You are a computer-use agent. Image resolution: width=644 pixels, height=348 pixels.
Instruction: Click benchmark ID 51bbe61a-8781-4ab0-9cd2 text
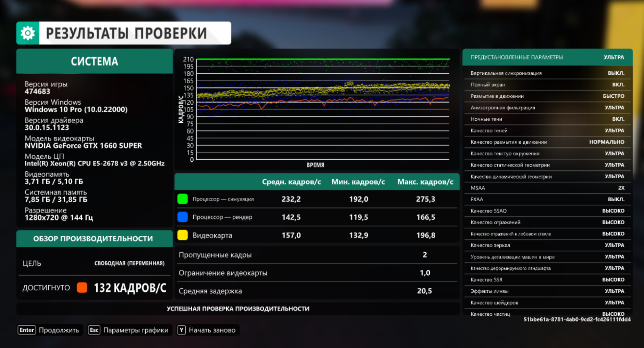point(577,319)
